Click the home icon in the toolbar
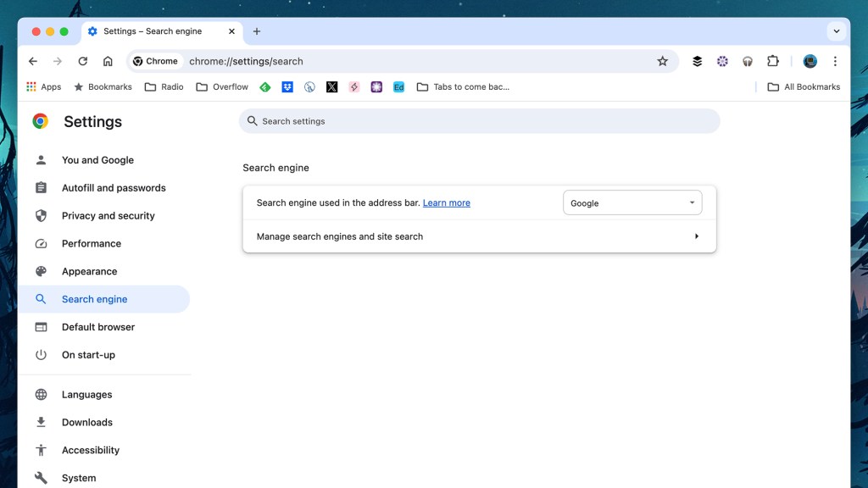Image resolution: width=868 pixels, height=488 pixels. [x=108, y=61]
